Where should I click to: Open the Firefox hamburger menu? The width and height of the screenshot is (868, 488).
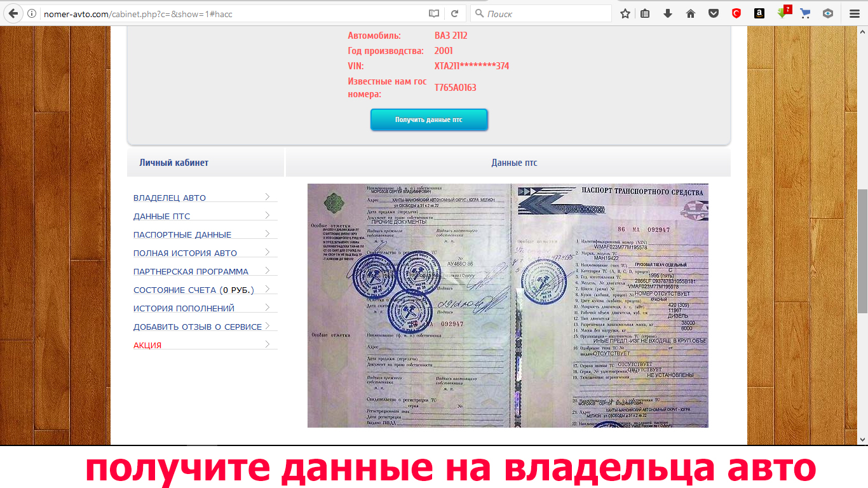tap(854, 13)
